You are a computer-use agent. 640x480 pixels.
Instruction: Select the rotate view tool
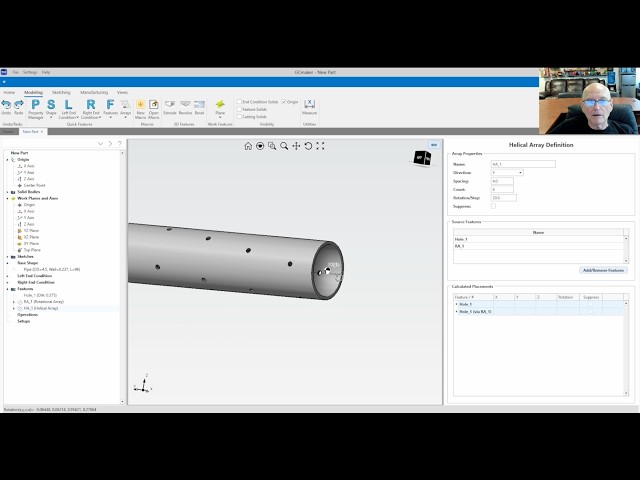tap(308, 146)
